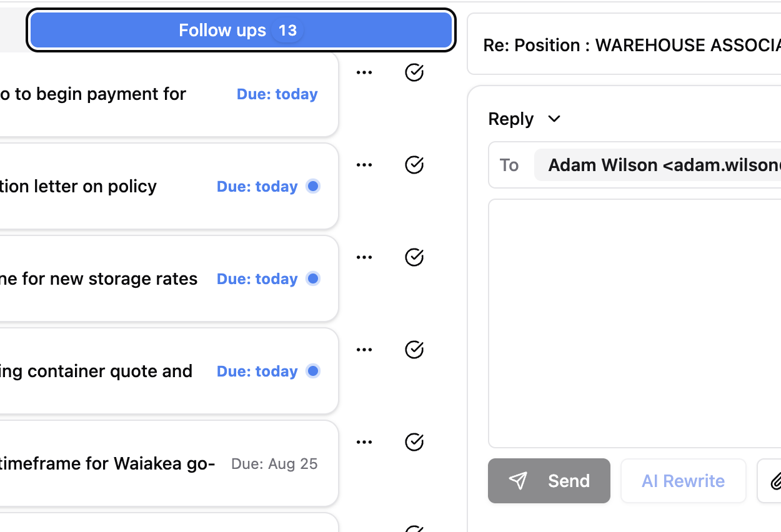Viewport: 781px width, 532px height.
Task: Click into the reply message body
Action: point(634,323)
